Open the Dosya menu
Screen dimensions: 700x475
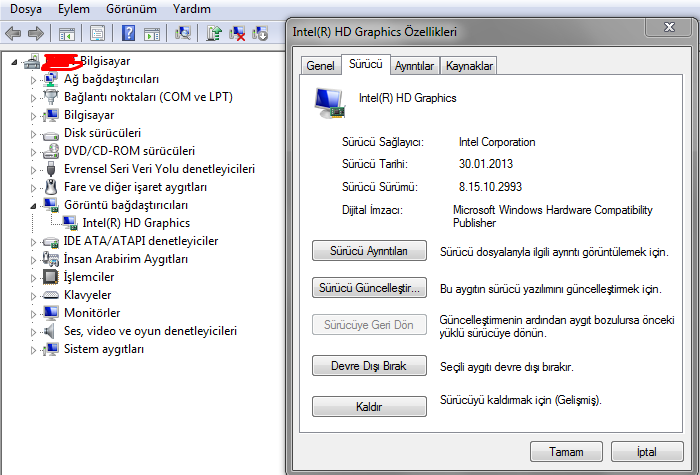pos(25,9)
